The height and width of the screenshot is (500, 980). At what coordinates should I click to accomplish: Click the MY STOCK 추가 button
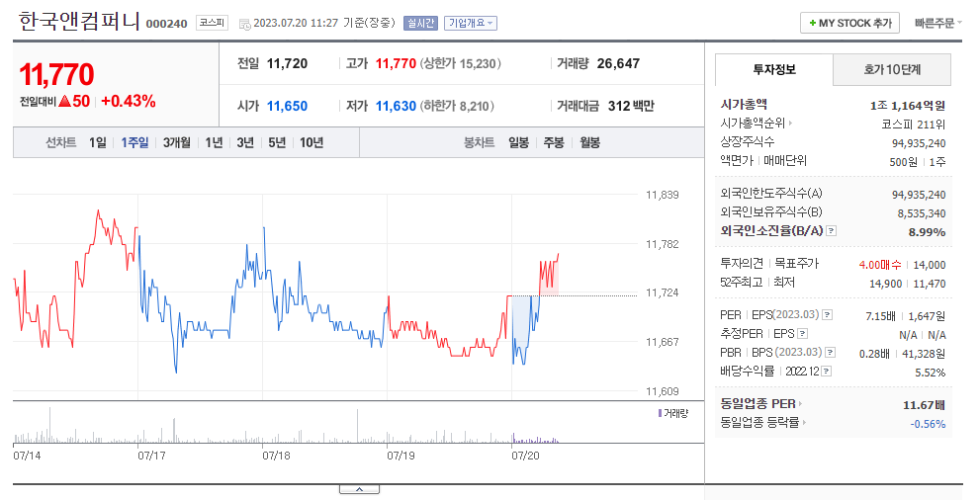click(850, 23)
